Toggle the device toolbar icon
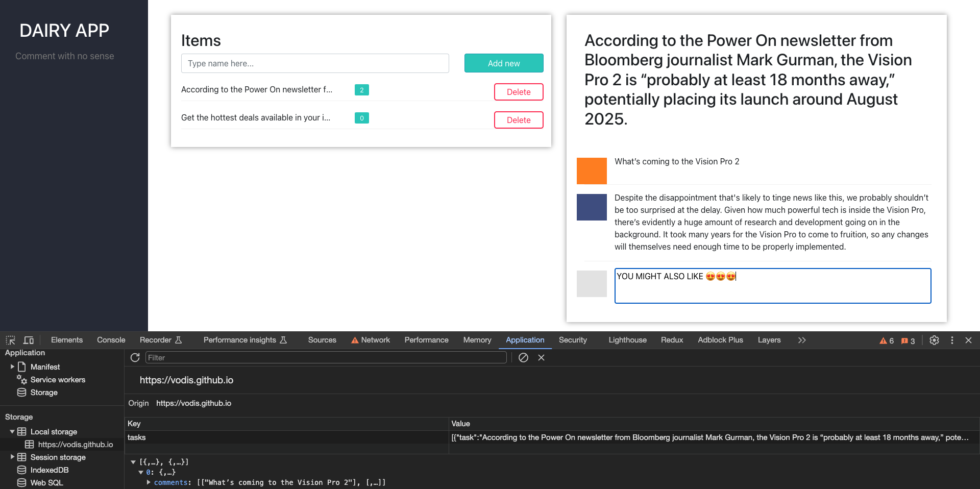 tap(29, 340)
